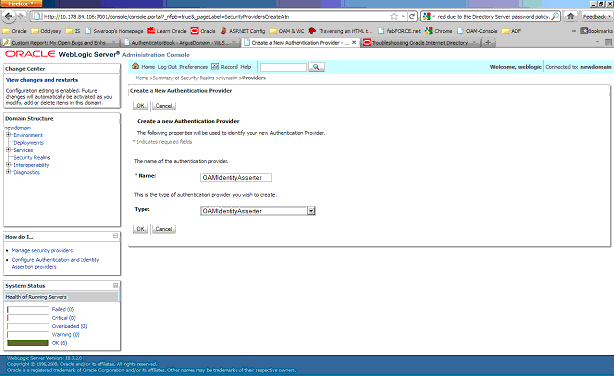615x376 pixels.
Task: Click the top Cancel button
Action: 164,105
